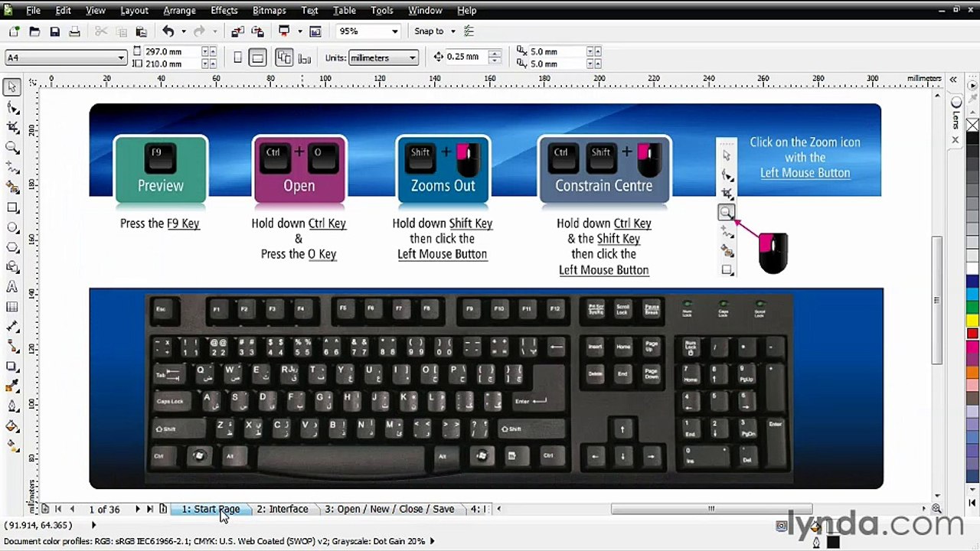Viewport: 980px width, 551px height.
Task: Expand the document color profiles arrow
Action: tap(432, 541)
